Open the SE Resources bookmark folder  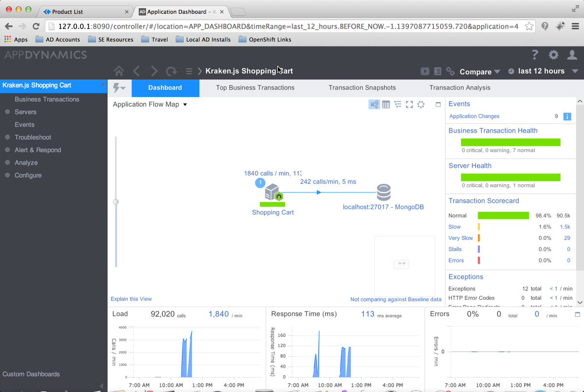[x=111, y=39]
